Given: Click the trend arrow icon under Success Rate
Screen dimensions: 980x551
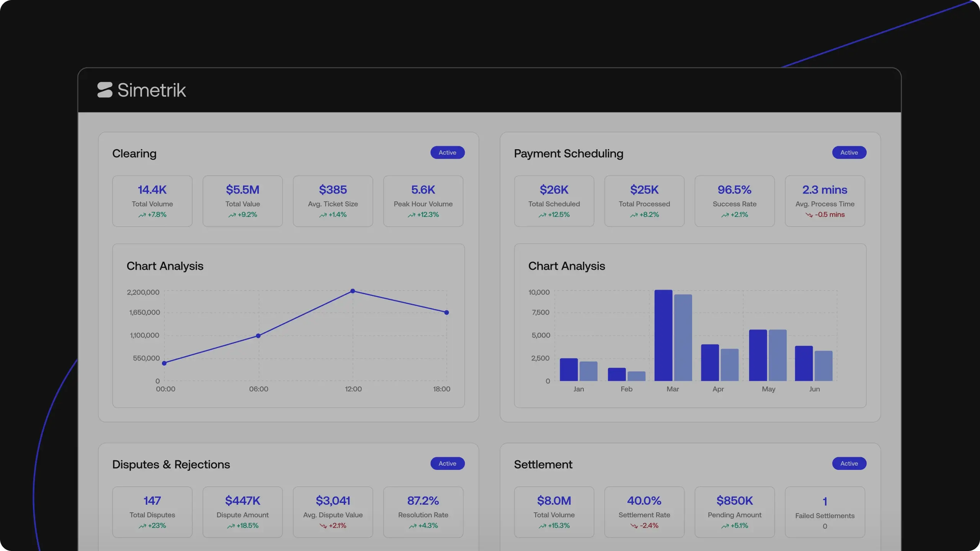Looking at the screenshot, I should point(725,215).
